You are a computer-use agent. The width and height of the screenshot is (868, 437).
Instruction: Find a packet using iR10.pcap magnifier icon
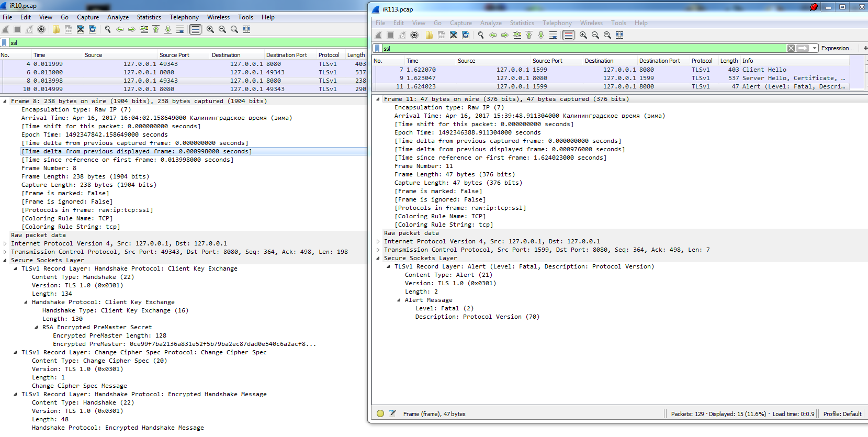tap(108, 29)
